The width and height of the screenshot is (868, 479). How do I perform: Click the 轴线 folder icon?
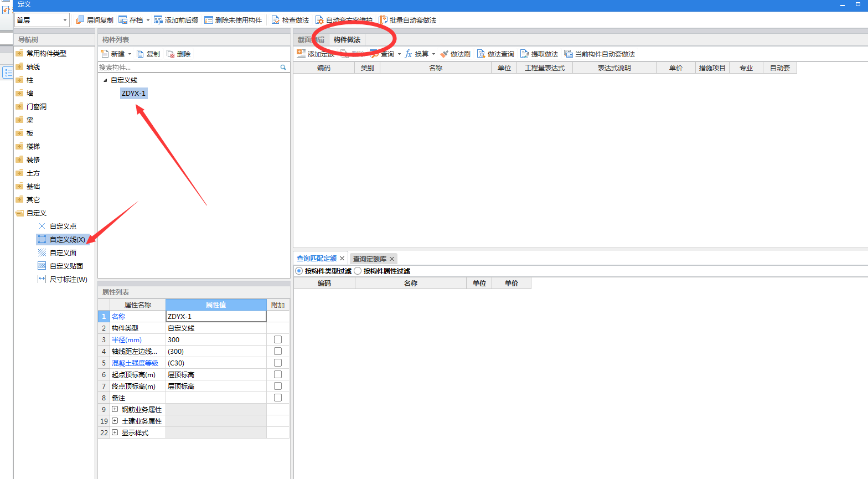19,66
